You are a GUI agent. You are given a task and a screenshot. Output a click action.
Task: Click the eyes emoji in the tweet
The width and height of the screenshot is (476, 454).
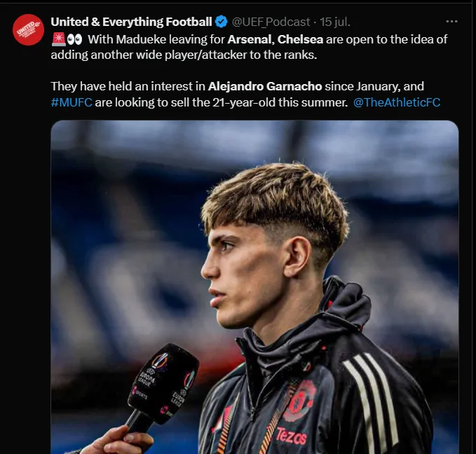tap(74, 39)
